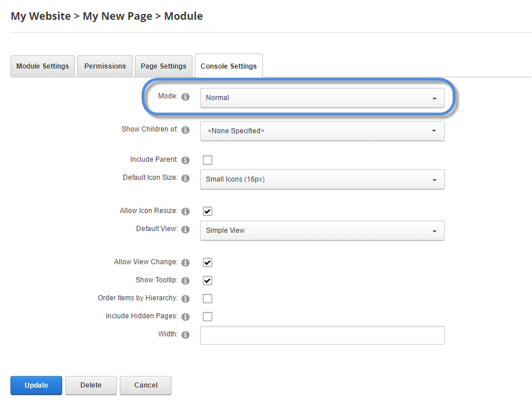The height and width of the screenshot is (408, 532).
Task: Uncheck the Allow Icon Resize checkbox
Action: (x=208, y=211)
